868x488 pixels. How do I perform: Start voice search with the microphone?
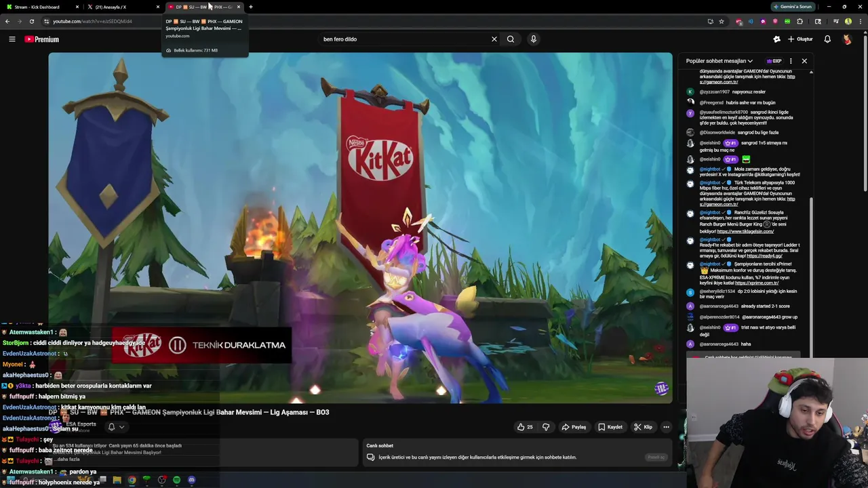[x=534, y=39]
